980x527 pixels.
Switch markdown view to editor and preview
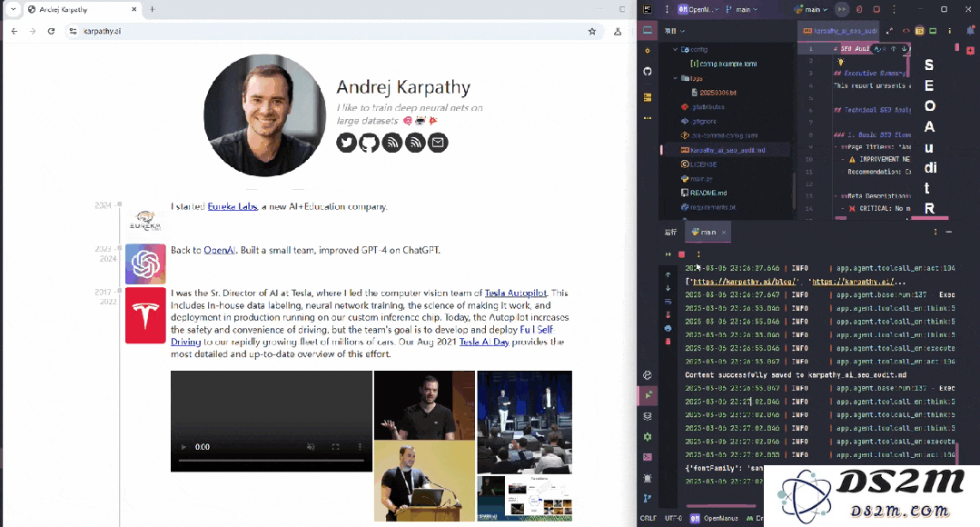[919, 31]
